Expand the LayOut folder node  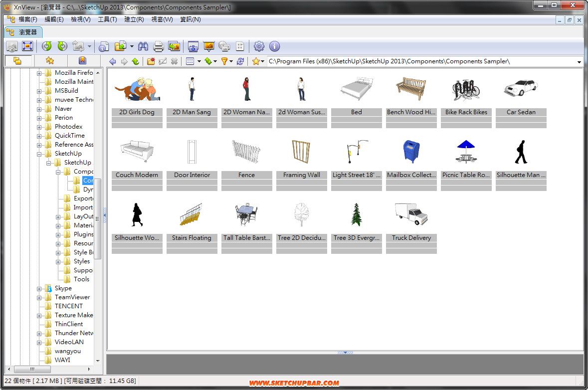(58, 217)
